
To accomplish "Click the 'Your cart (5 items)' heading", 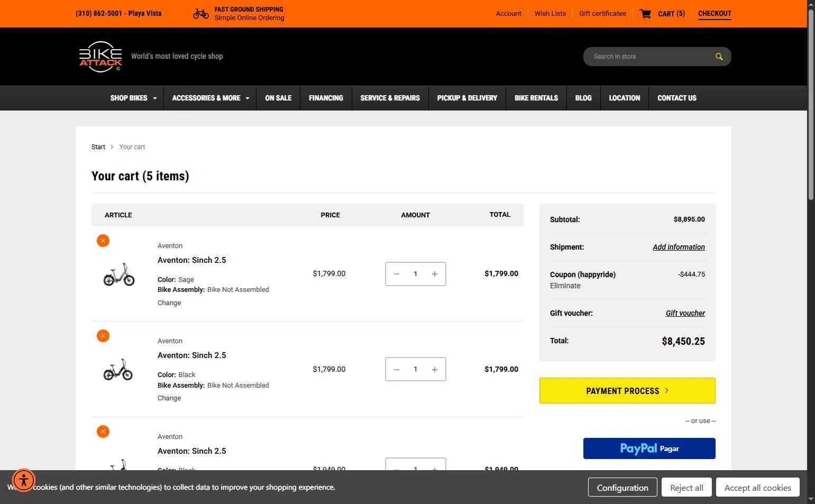I will pyautogui.click(x=140, y=176).
